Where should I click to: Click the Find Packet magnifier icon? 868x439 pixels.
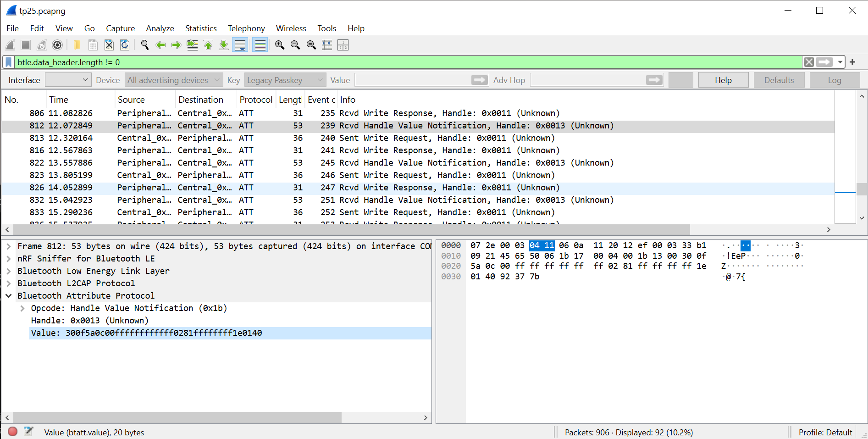pos(145,45)
